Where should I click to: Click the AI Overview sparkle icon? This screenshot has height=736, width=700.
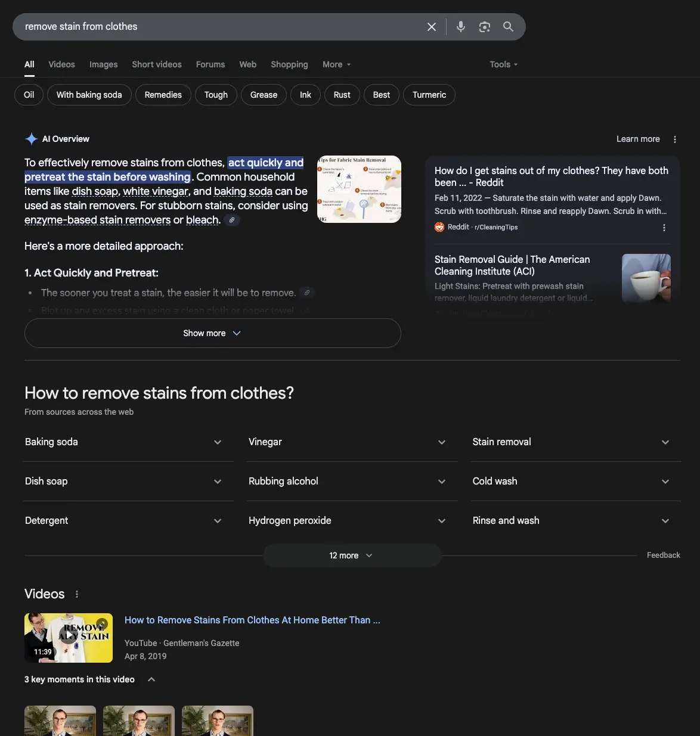click(x=32, y=139)
